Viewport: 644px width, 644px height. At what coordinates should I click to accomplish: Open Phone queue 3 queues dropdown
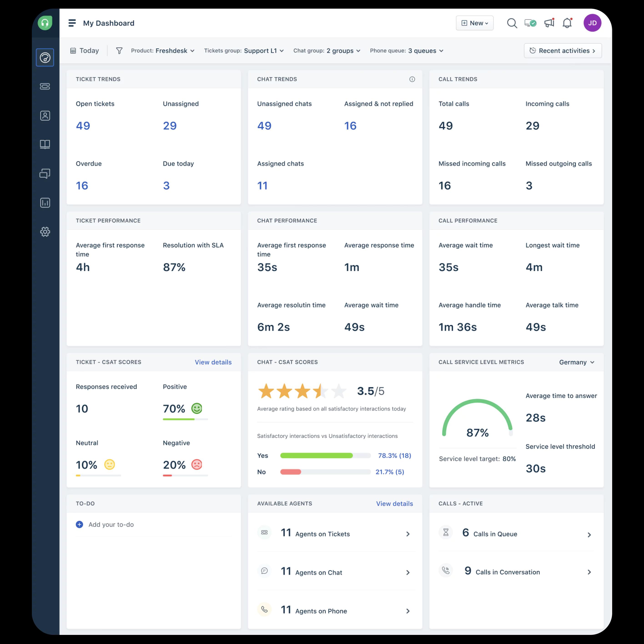click(407, 51)
